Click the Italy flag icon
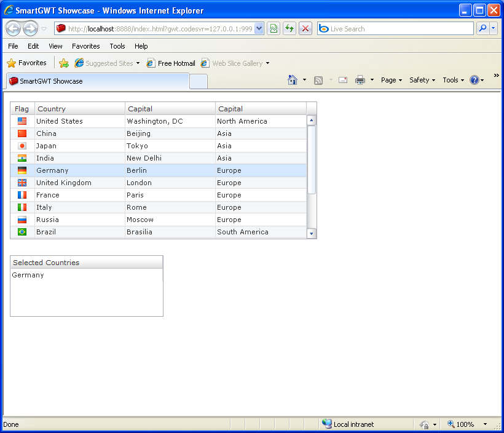Screen dimensions: 504x433 click(22, 207)
